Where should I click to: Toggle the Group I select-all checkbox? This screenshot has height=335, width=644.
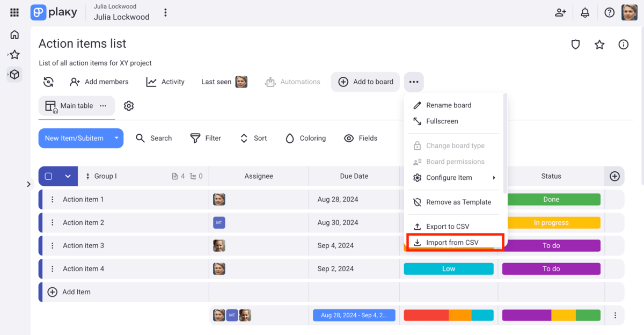[49, 176]
